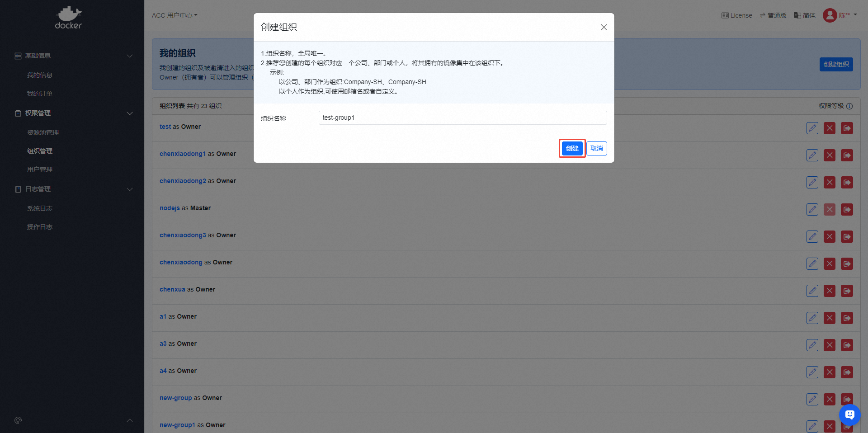Click the Docker logo in sidebar
This screenshot has width=868, height=433.
[x=68, y=18]
